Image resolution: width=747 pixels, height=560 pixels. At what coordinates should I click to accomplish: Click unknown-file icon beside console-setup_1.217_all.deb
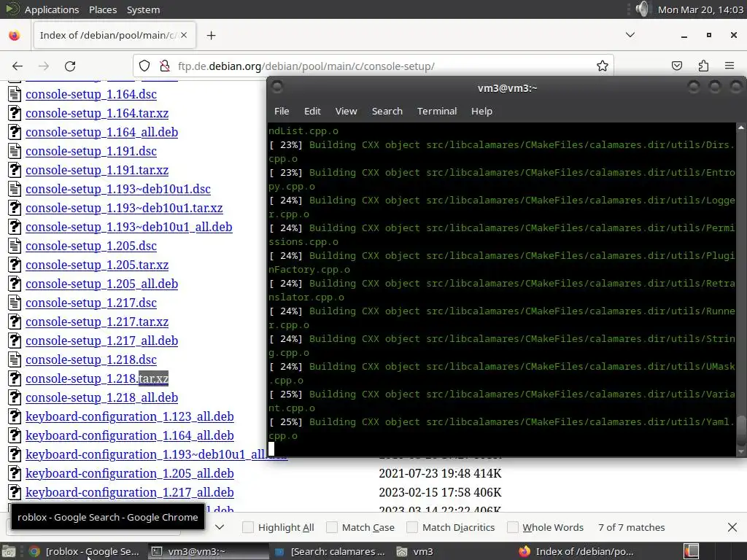pos(15,341)
